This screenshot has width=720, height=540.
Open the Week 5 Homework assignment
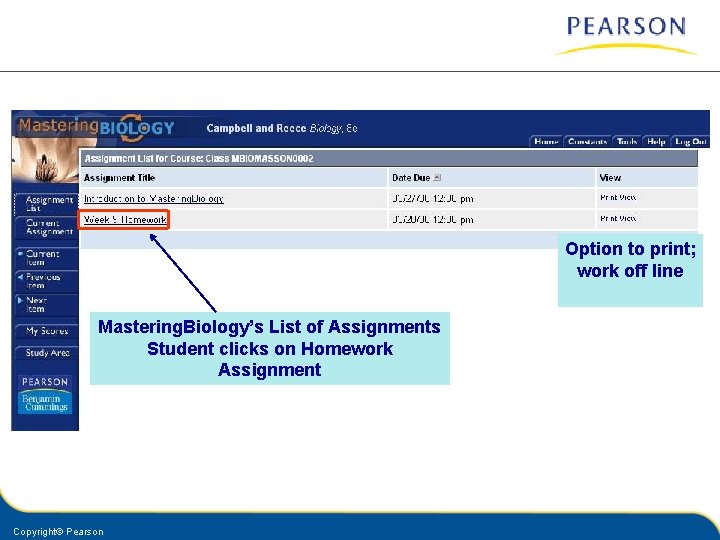(x=125, y=220)
